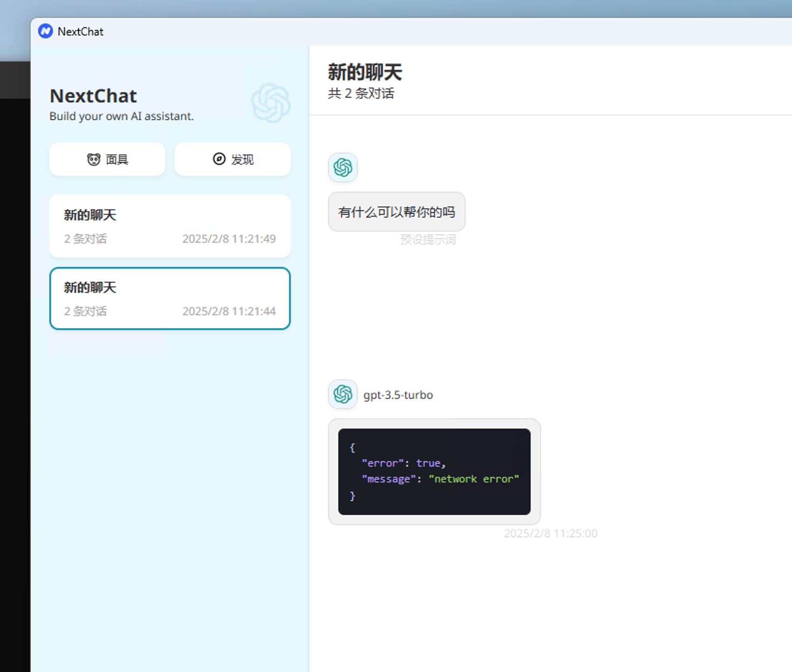Image resolution: width=792 pixels, height=672 pixels.
Task: Click the gpt-3.5-turbo model label
Action: tap(398, 395)
